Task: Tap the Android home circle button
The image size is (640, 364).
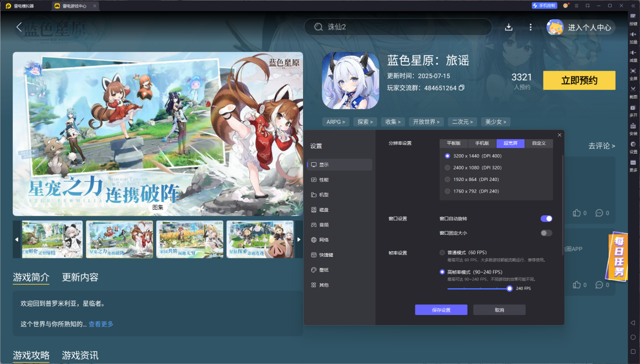Action: (x=633, y=337)
